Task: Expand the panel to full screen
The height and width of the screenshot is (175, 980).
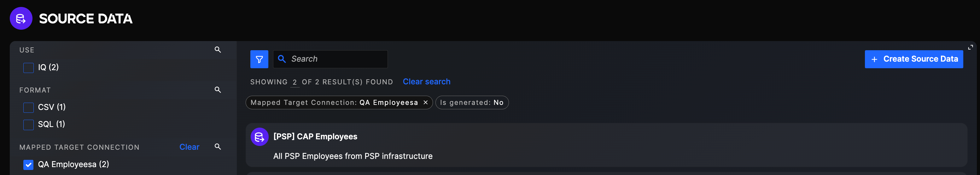Action: pyautogui.click(x=970, y=47)
